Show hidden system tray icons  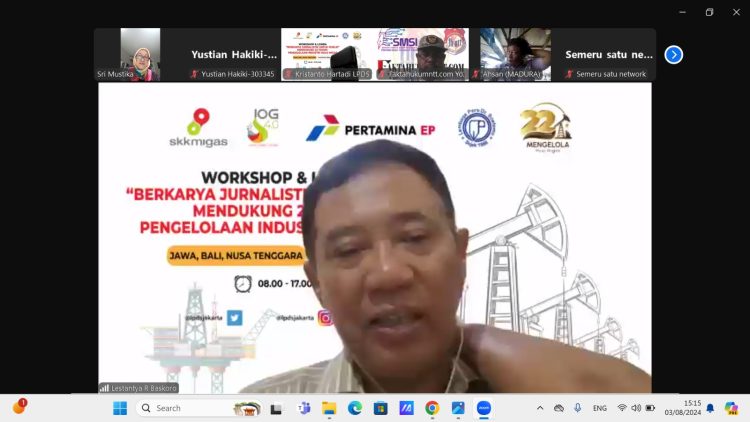tap(540, 408)
